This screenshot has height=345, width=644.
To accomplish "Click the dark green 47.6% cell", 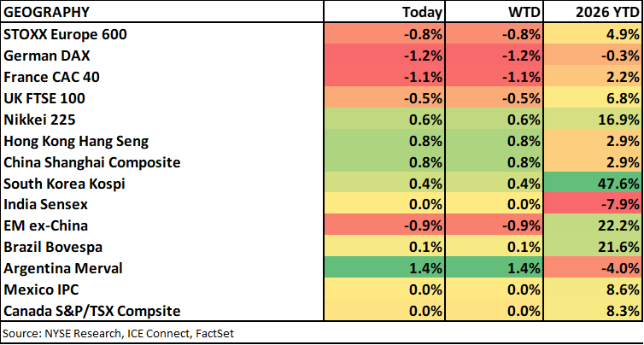I will (x=594, y=184).
